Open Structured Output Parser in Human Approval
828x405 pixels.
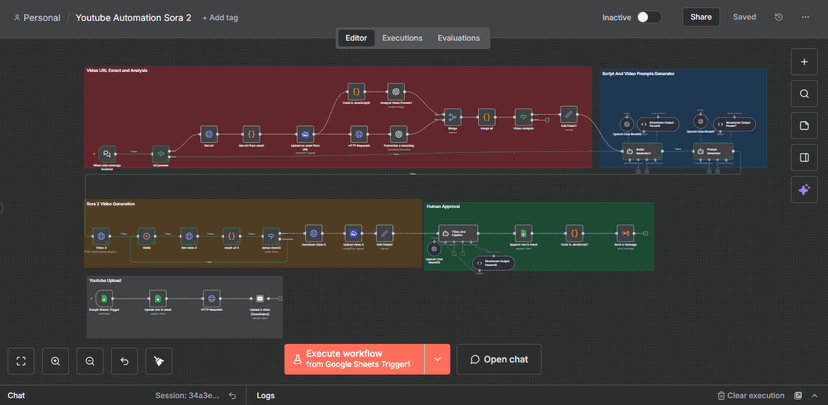coord(493,263)
